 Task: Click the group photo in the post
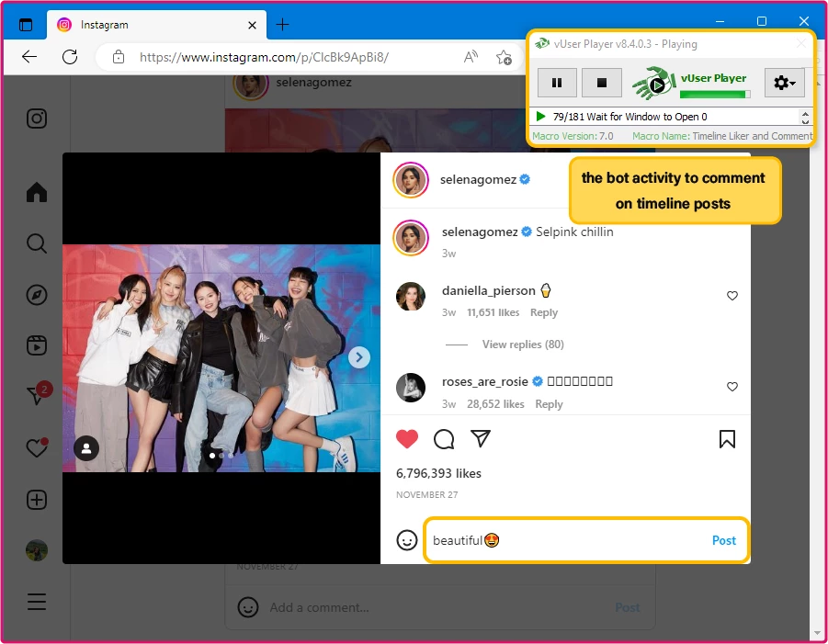tap(221, 358)
